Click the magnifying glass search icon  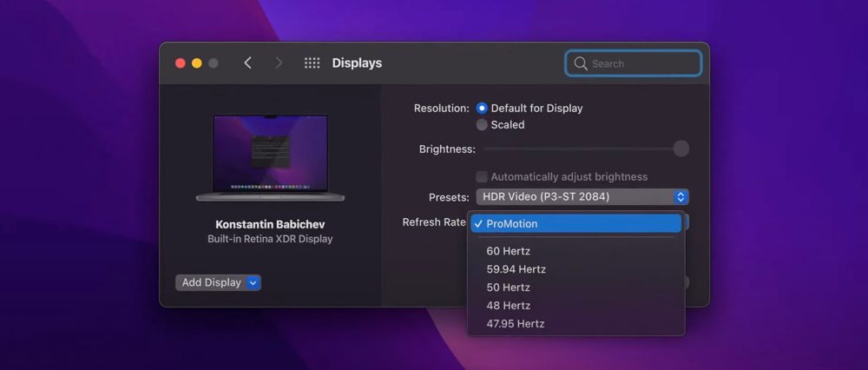click(581, 63)
